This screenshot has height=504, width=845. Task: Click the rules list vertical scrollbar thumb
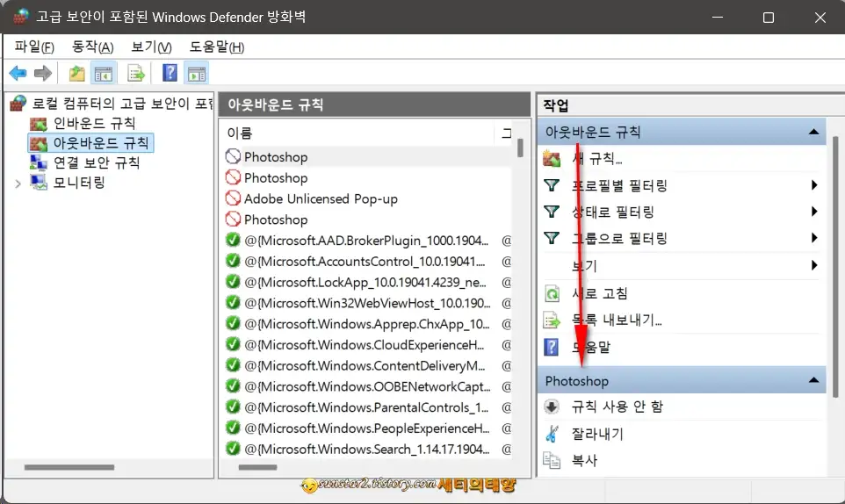520,148
